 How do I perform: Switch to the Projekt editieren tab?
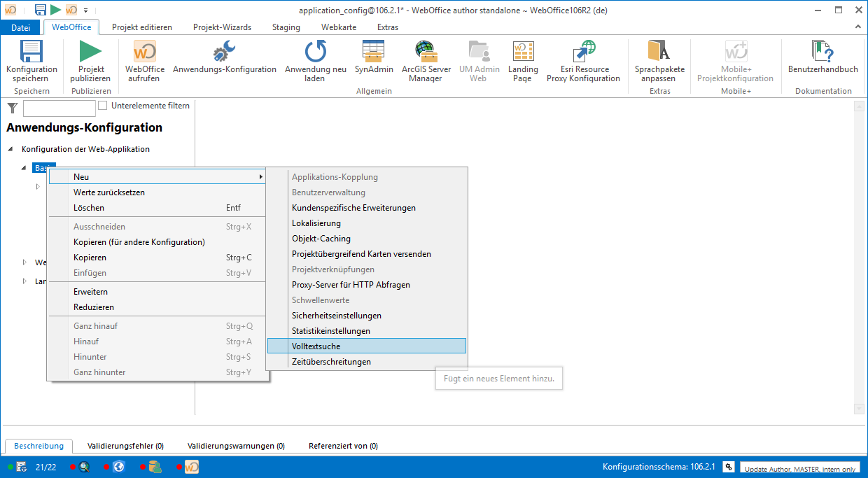(141, 27)
